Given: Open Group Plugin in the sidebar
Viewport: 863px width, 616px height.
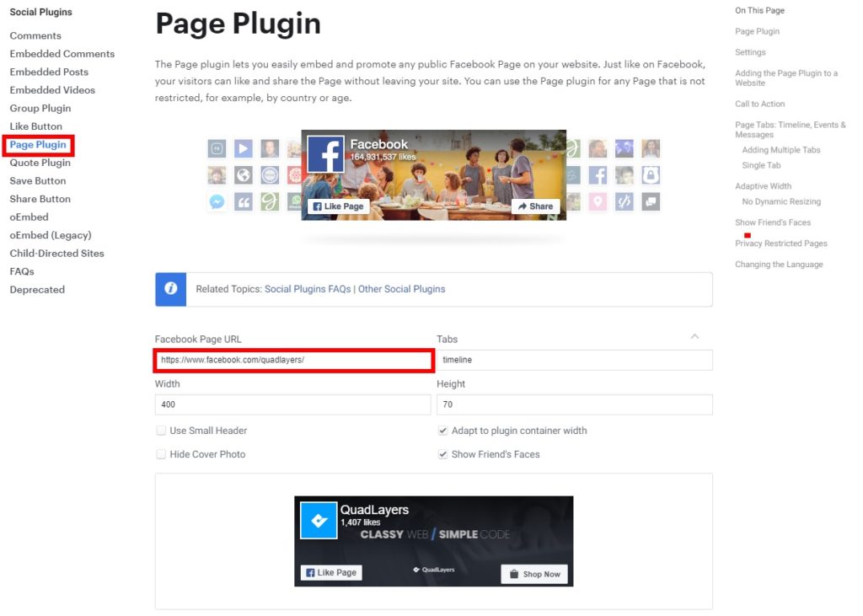Looking at the screenshot, I should [40, 109].
